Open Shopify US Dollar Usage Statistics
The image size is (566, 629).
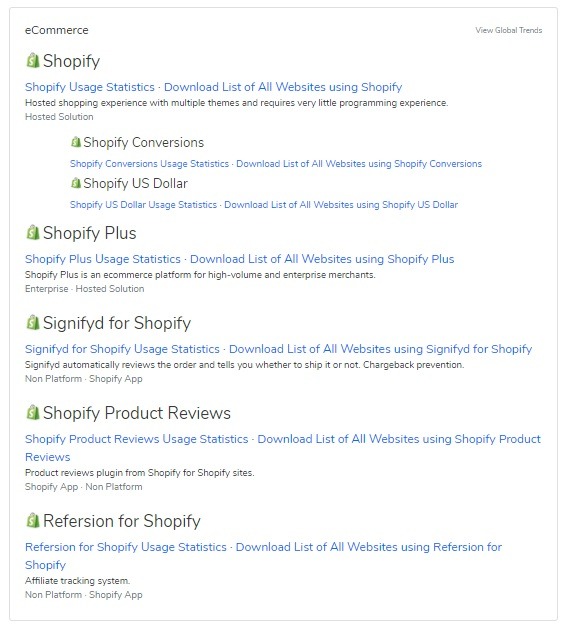pyautogui.click(x=143, y=205)
